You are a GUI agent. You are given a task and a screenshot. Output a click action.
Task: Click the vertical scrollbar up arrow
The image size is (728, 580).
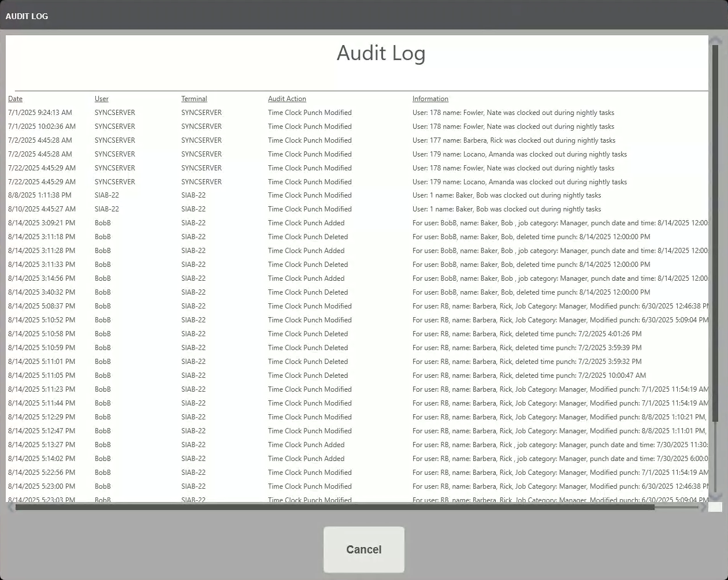coord(715,40)
